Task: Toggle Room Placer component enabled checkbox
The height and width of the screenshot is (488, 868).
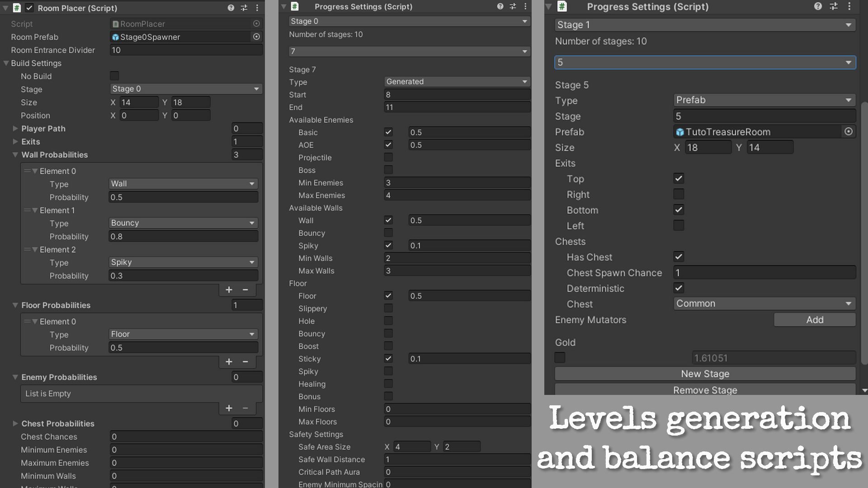Action: (x=29, y=8)
